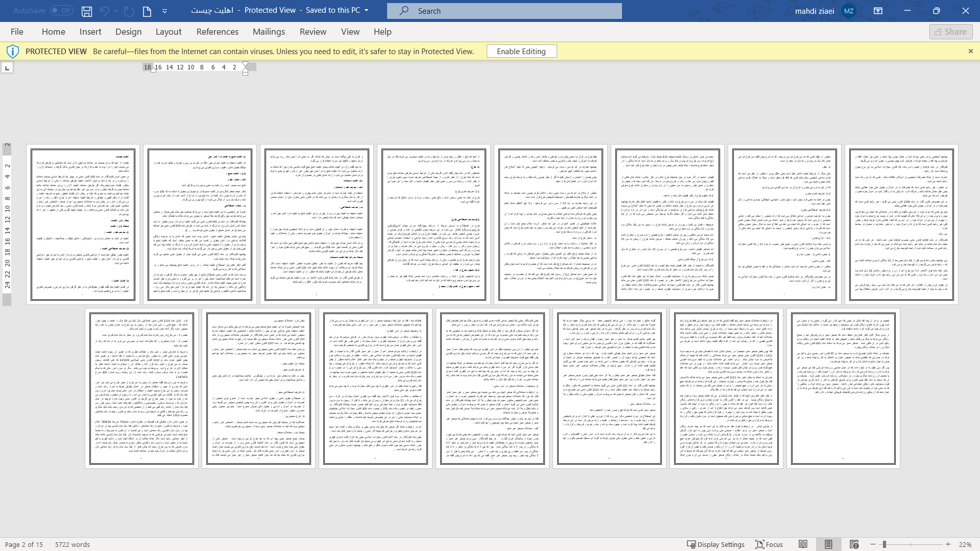The height and width of the screenshot is (551, 980).
Task: Click the 22% zoom level
Action: coord(965,544)
